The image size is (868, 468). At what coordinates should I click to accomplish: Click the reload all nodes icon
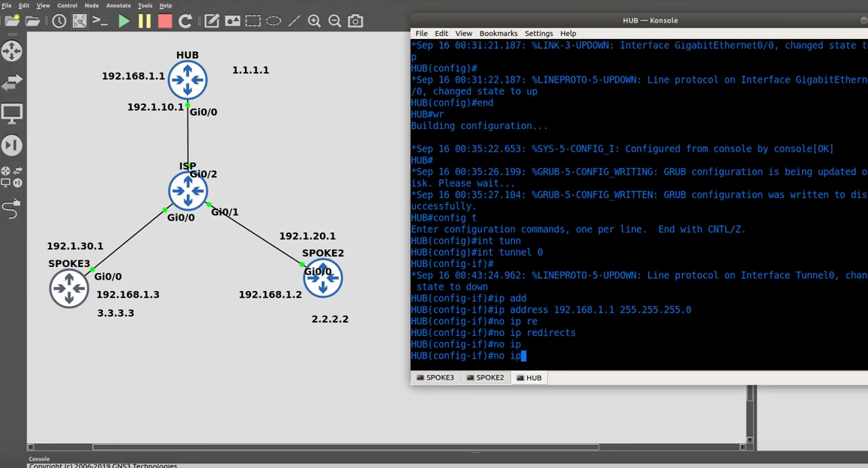(185, 21)
